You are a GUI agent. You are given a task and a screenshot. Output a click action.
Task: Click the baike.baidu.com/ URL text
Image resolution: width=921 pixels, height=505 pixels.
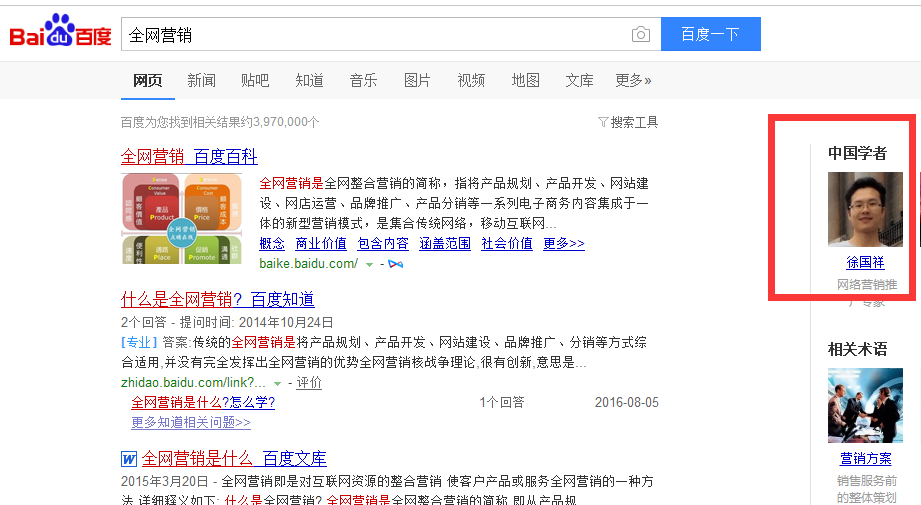point(308,264)
